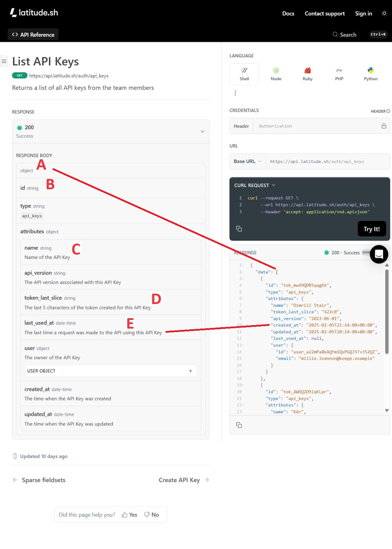Open Contact support link
Image resolution: width=392 pixels, height=549 pixels.
pos(325,13)
